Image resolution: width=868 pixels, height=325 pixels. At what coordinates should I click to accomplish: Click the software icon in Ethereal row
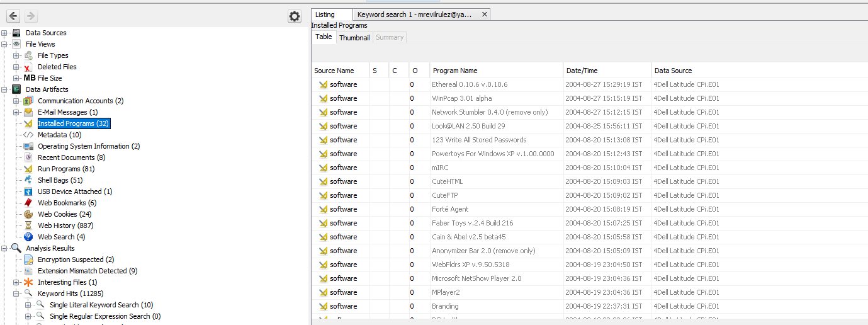(x=323, y=84)
